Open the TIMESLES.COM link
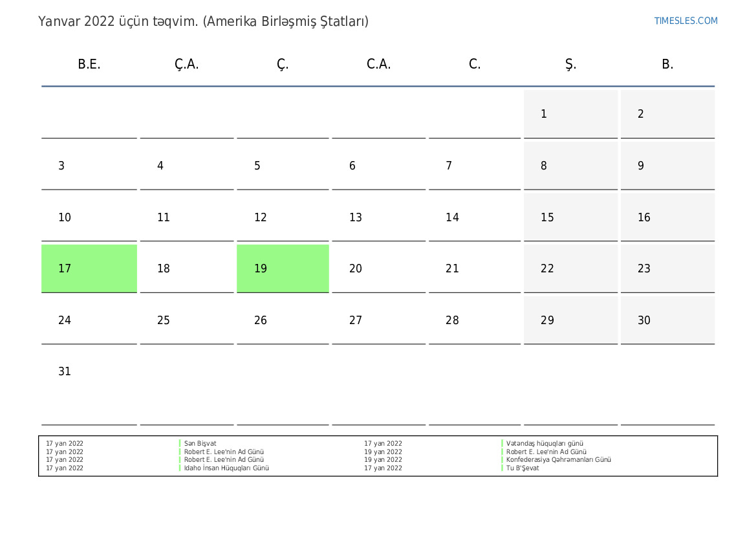 coord(686,21)
